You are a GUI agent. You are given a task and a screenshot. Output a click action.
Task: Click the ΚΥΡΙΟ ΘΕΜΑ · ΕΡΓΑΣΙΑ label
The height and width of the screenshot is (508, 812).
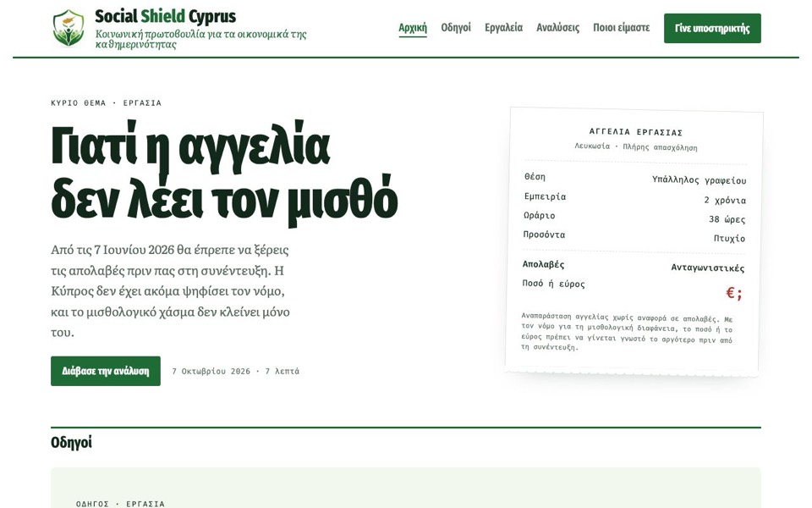[107, 103]
